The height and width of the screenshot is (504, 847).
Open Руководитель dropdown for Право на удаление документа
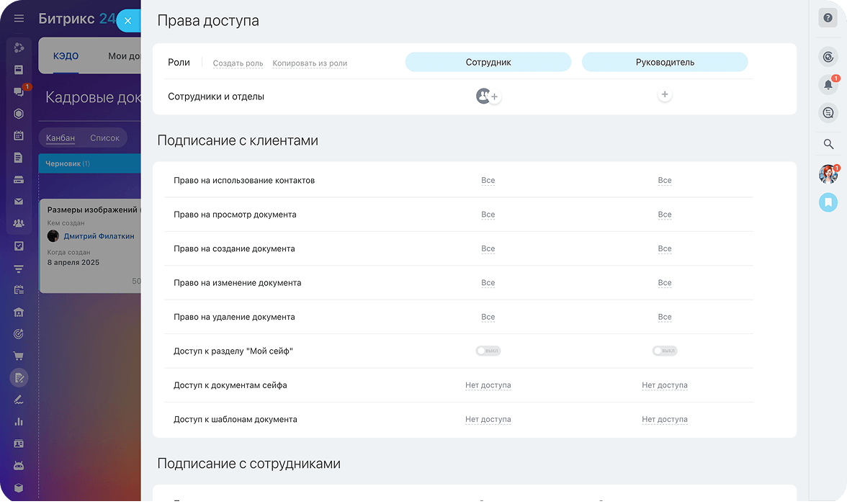[665, 317]
